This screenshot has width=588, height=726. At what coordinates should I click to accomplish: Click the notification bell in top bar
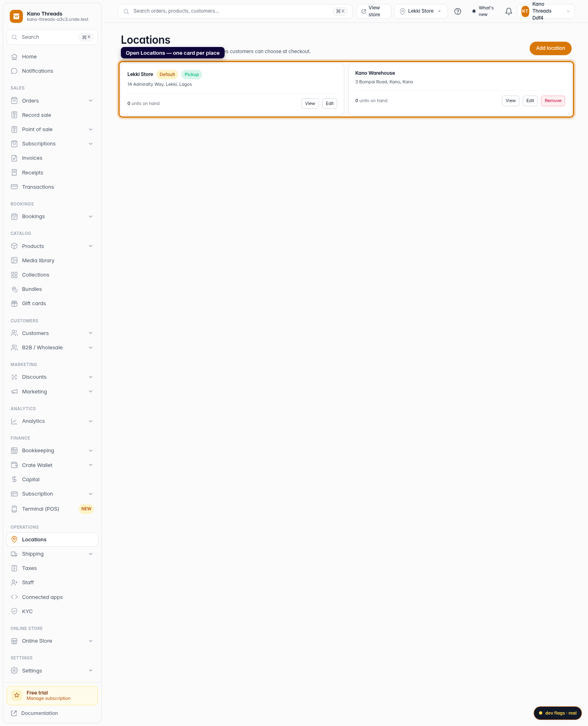click(x=509, y=11)
